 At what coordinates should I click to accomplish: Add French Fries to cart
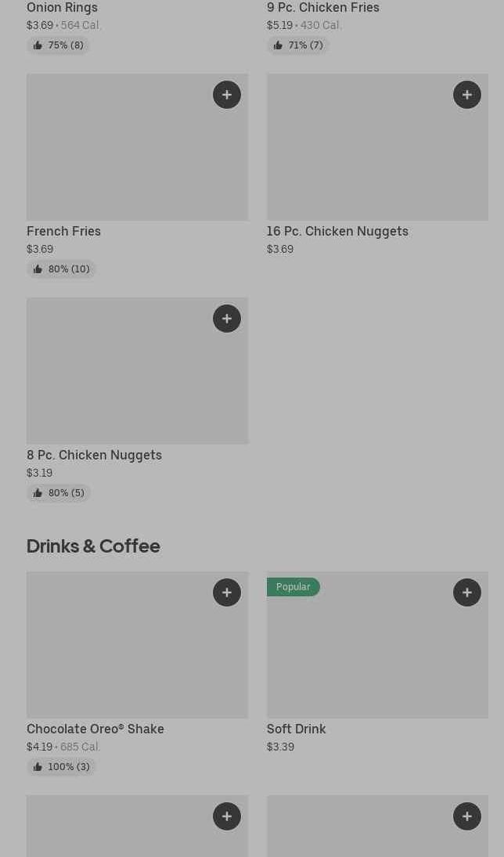click(227, 95)
